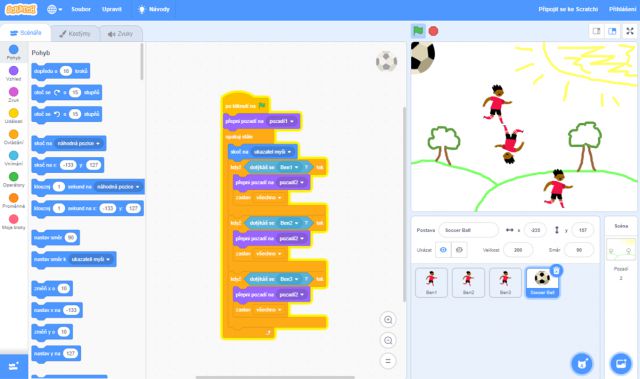The image size is (640, 379).
Task: Open the choose backdrop button
Action: (x=621, y=363)
